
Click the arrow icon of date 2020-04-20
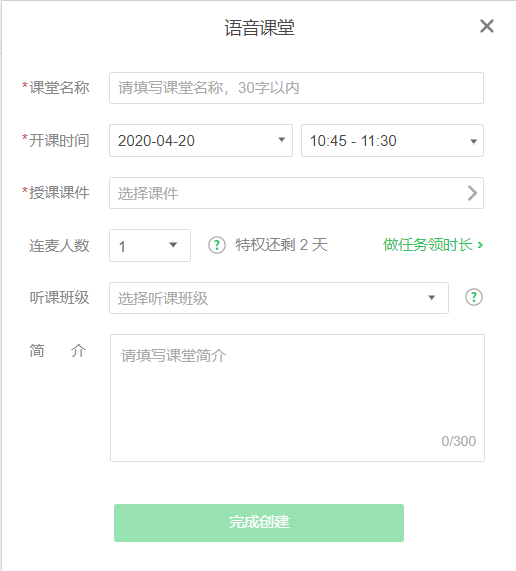click(x=281, y=140)
